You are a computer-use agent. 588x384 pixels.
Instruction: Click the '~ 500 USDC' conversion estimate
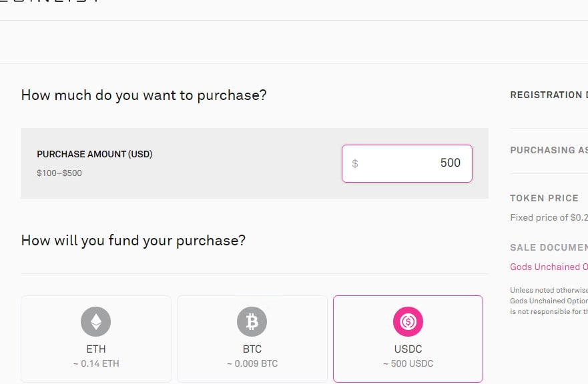click(408, 364)
